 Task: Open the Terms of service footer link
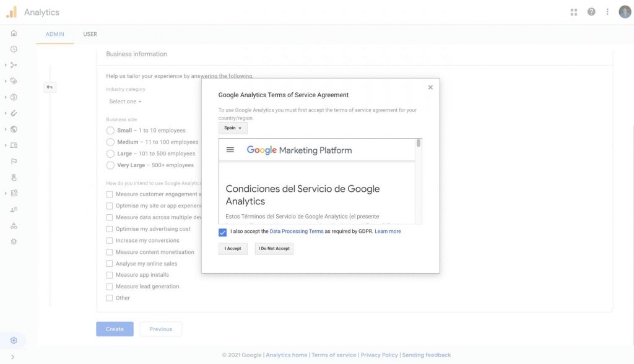point(334,355)
